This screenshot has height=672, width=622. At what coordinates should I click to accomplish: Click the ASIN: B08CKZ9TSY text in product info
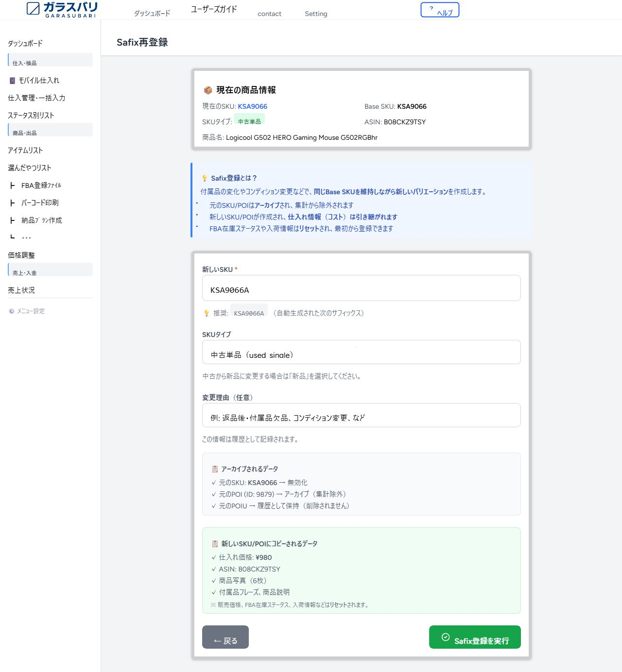point(395,122)
